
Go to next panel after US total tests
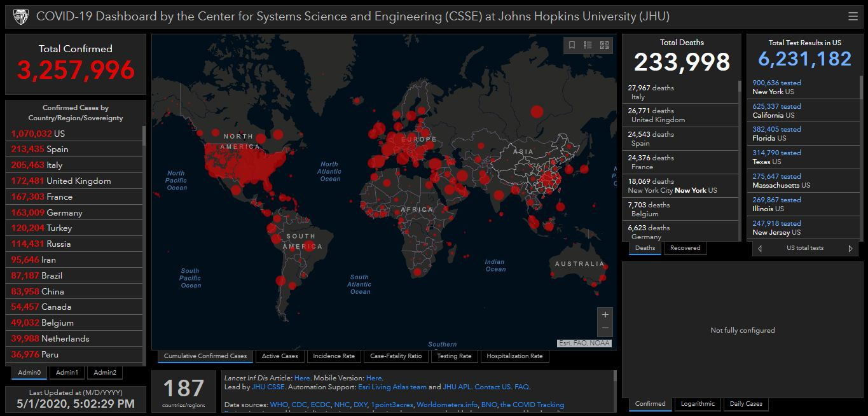(x=850, y=249)
